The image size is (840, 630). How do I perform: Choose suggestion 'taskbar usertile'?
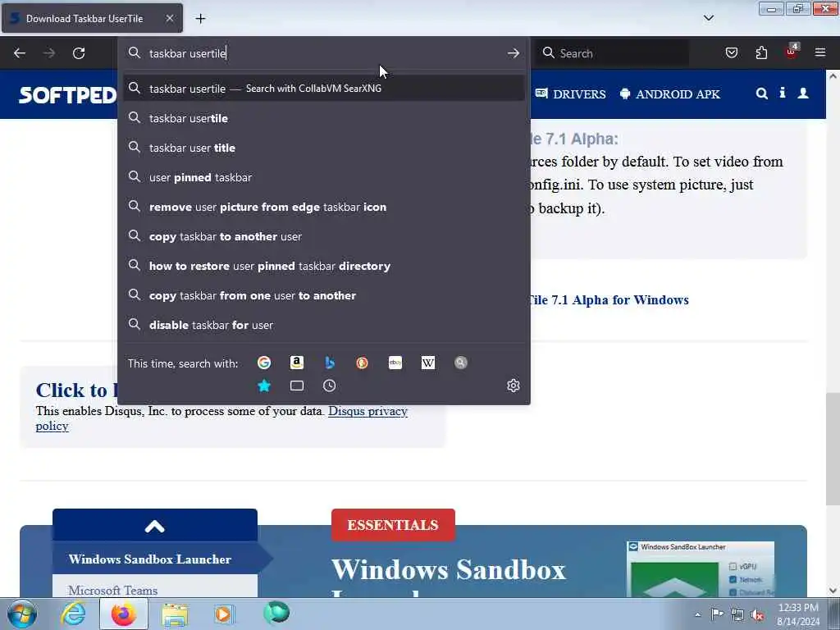point(324,118)
